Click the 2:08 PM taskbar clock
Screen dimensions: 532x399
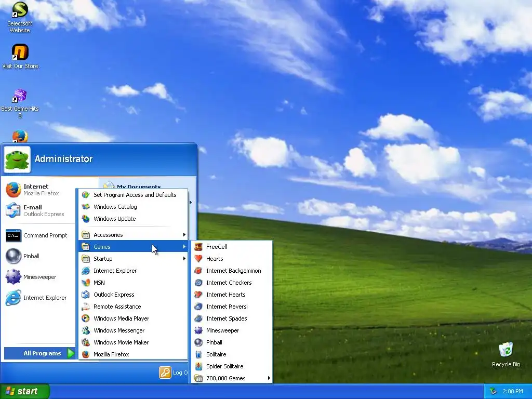pos(512,391)
